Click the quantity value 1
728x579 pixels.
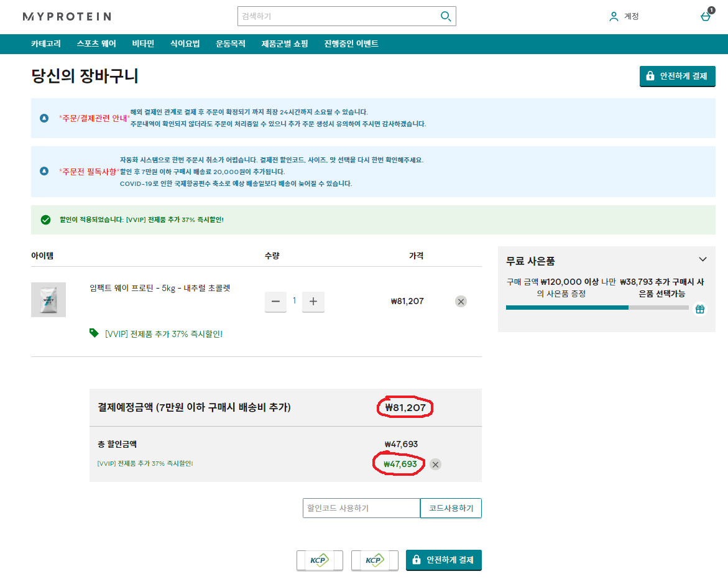pos(294,301)
